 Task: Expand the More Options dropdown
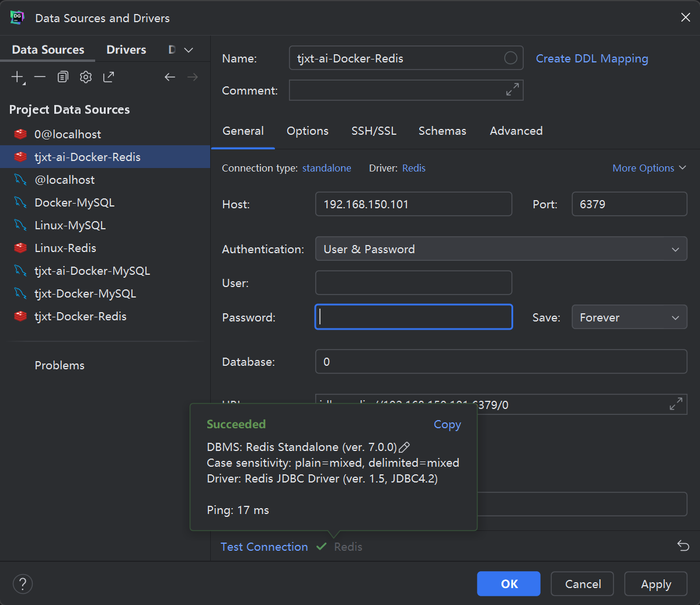(649, 168)
